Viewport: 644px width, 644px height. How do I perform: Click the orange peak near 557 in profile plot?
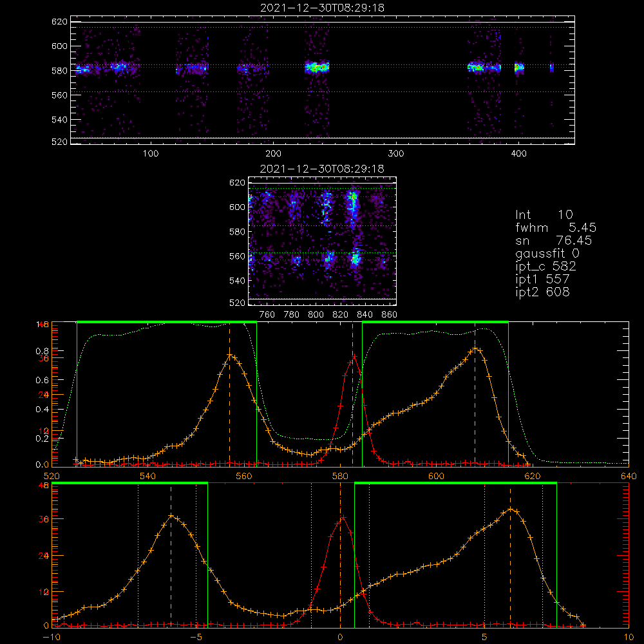230,354
